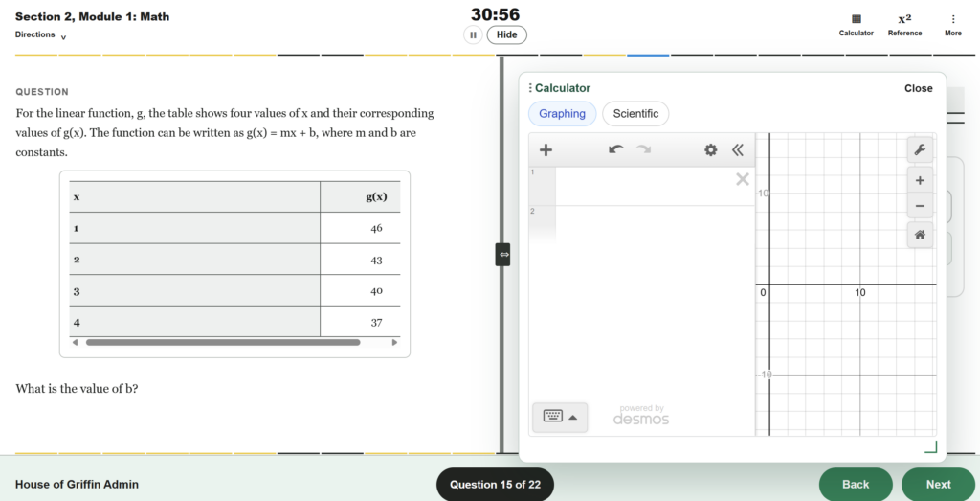Click the calculator window corner resize grip
The height and width of the screenshot is (501, 980).
930,446
